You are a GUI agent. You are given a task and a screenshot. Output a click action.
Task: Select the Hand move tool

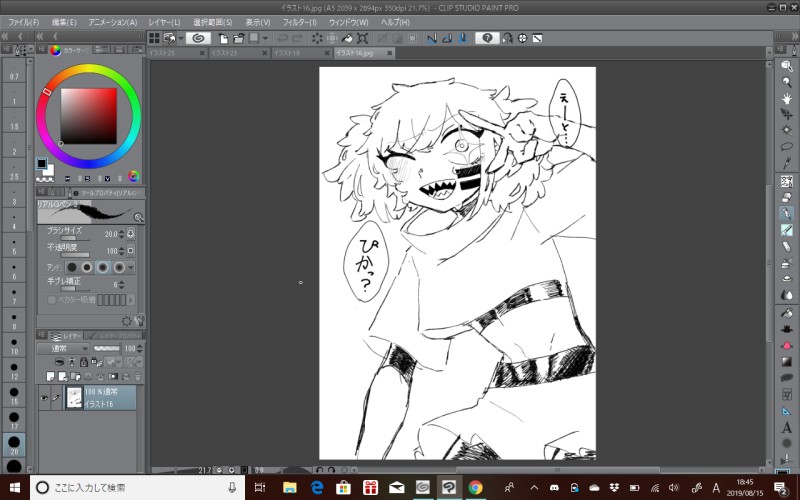(786, 98)
